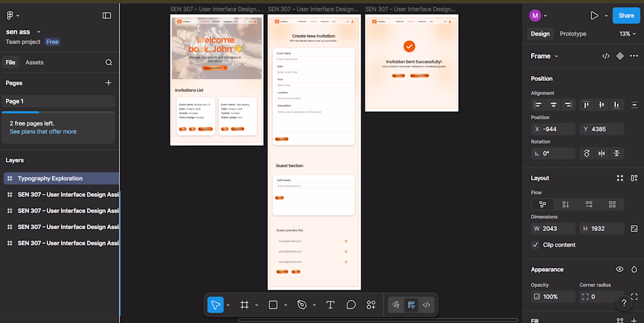Toggle the left sidebar collapse icon
The width and height of the screenshot is (644, 323).
(107, 16)
